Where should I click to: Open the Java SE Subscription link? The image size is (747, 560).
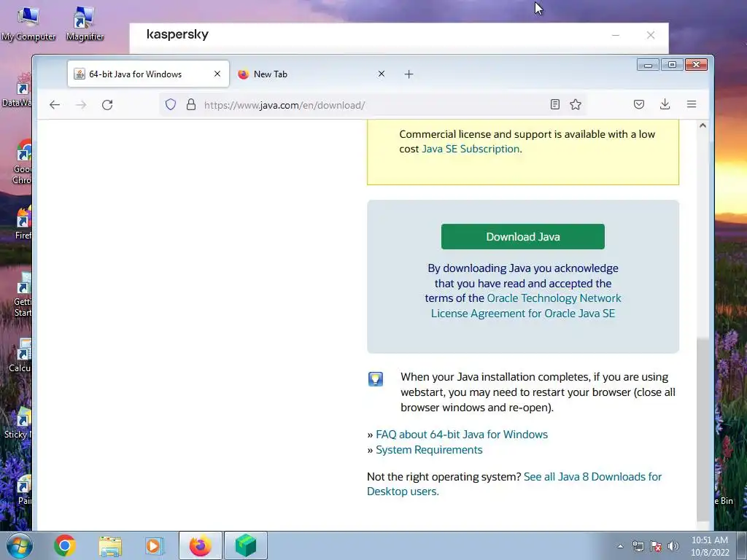471,149
